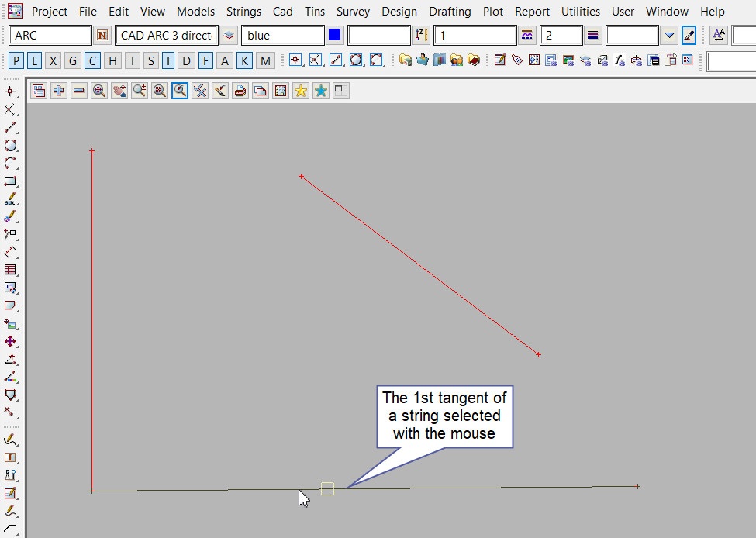This screenshot has width=756, height=538.
Task: Choose the text 'abc' tool
Action: pyautogui.click(x=11, y=199)
